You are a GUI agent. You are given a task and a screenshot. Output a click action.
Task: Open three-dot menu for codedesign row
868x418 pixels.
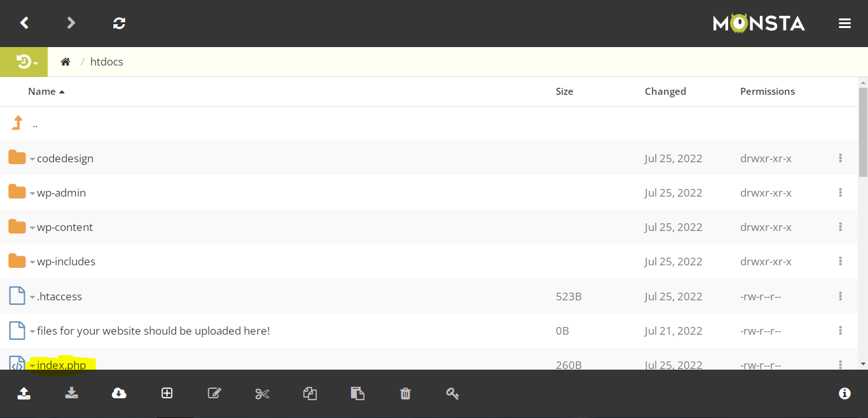[840, 158]
